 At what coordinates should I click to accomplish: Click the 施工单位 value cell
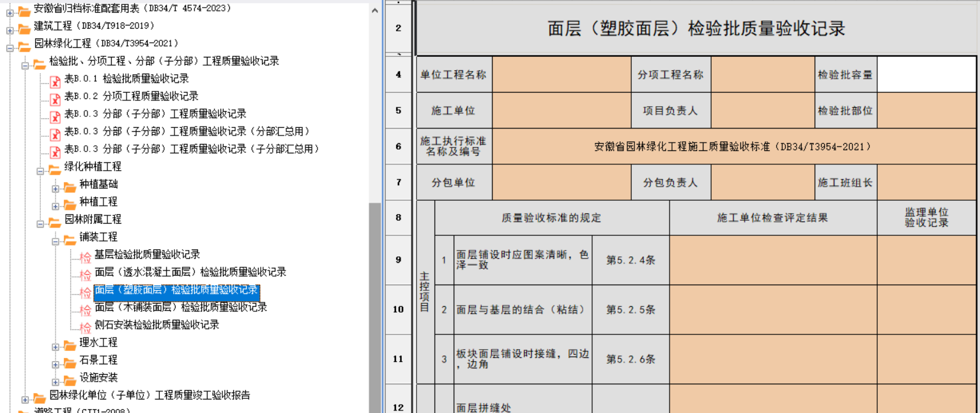562,111
